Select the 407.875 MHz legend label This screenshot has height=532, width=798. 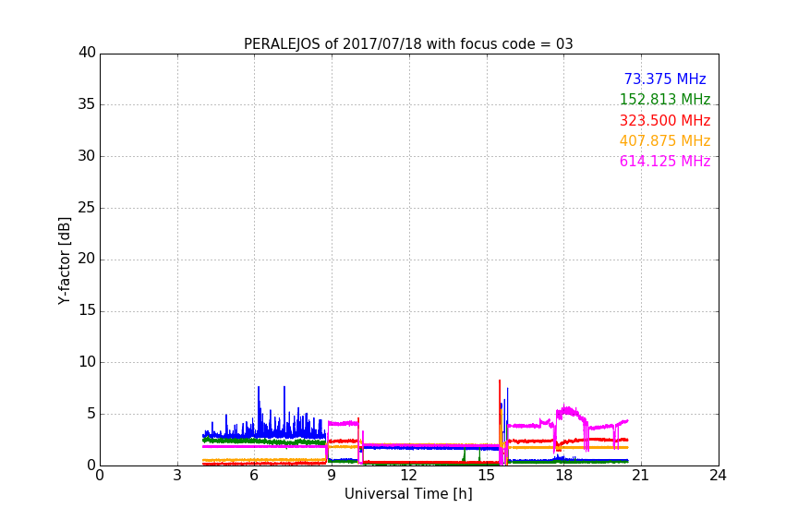[x=665, y=140]
